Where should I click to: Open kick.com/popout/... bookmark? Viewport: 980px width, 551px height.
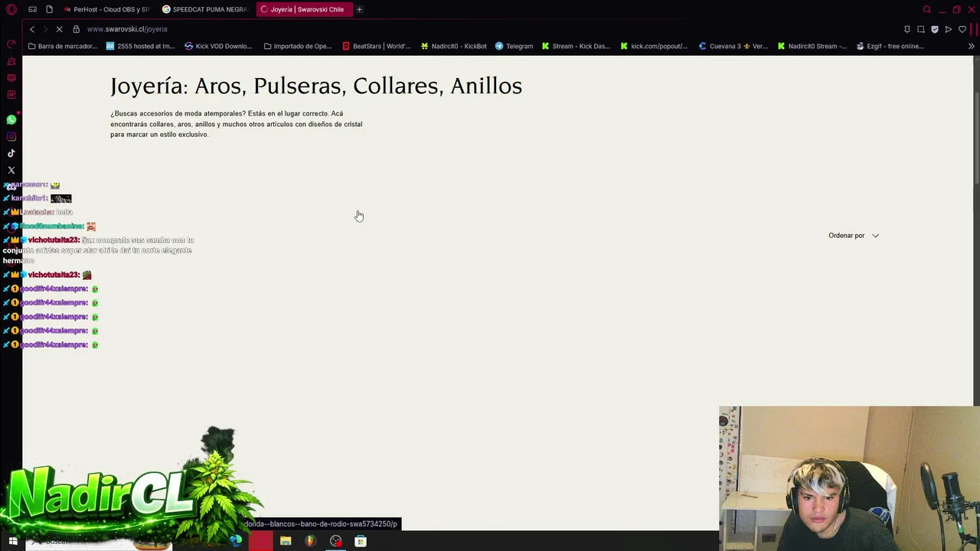coord(654,46)
